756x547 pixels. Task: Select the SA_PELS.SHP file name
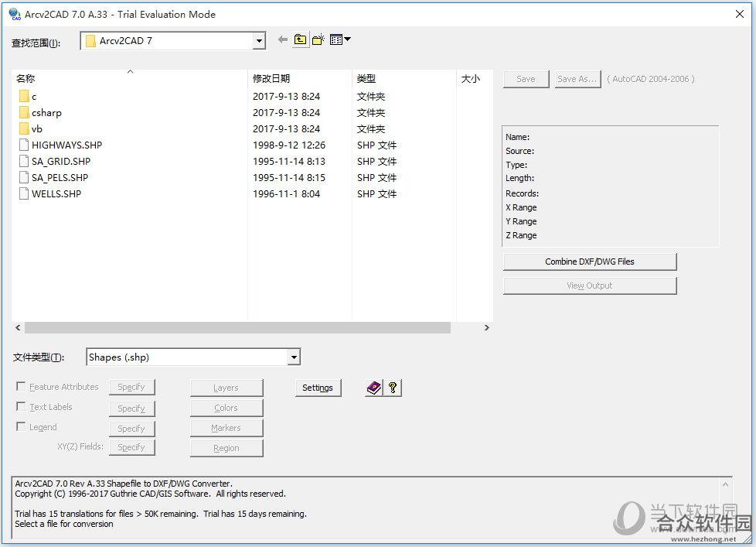pos(60,177)
